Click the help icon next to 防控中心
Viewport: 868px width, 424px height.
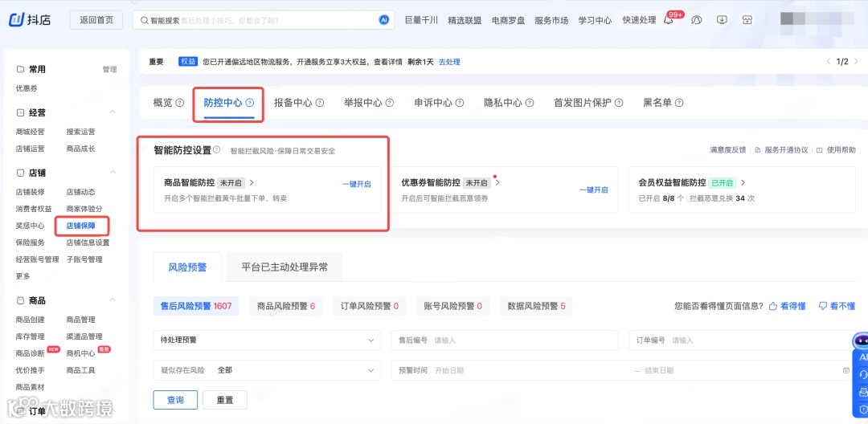pyautogui.click(x=250, y=103)
